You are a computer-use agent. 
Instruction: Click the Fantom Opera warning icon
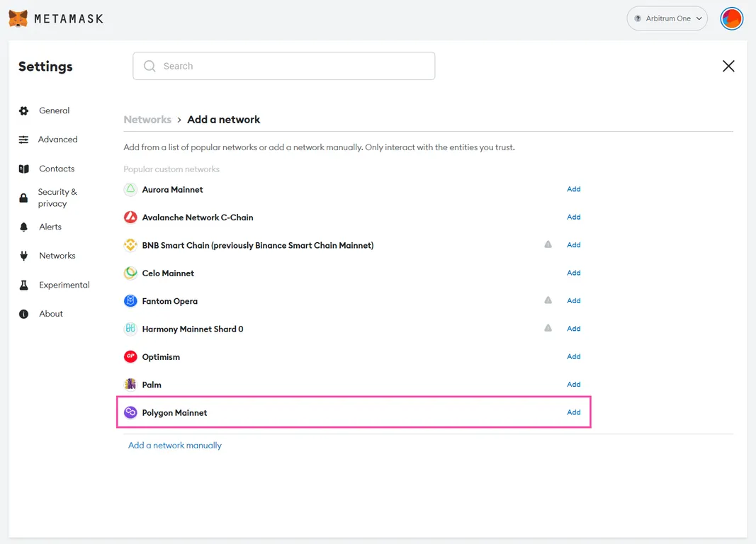[548, 300]
